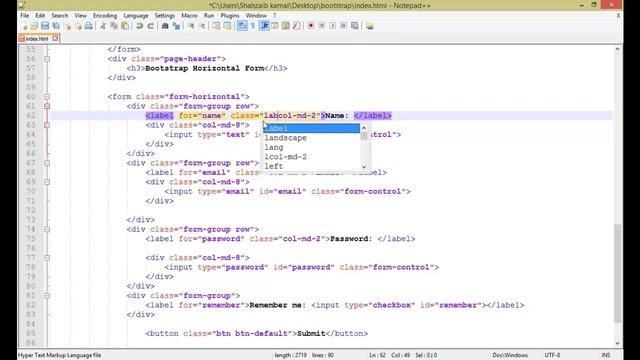Close the current document via toolbar icon
The image size is (640, 360).
tap(68, 26)
